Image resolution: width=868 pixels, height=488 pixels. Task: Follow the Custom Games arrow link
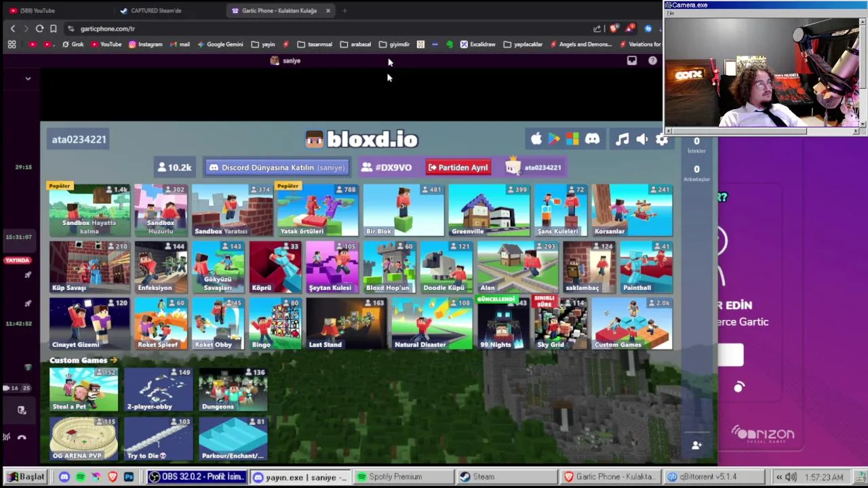[x=83, y=360]
